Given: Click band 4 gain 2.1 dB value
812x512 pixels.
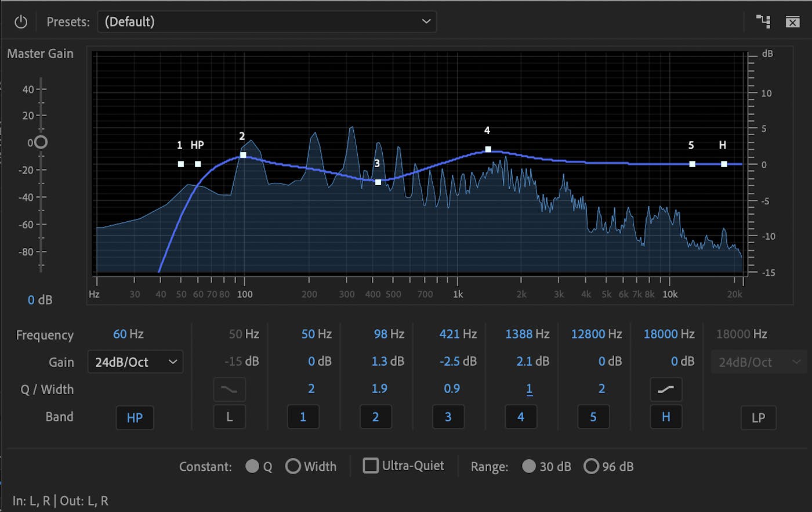Looking at the screenshot, I should click(532, 361).
